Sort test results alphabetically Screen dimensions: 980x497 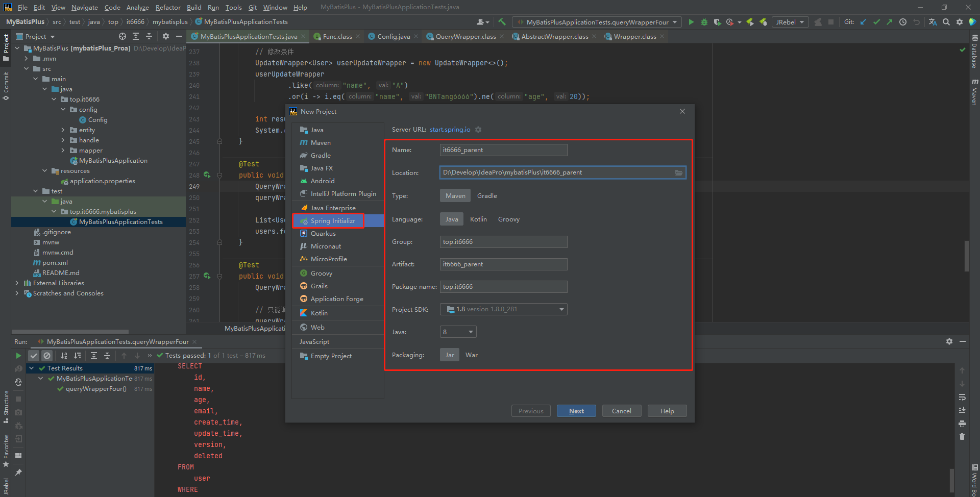click(64, 356)
